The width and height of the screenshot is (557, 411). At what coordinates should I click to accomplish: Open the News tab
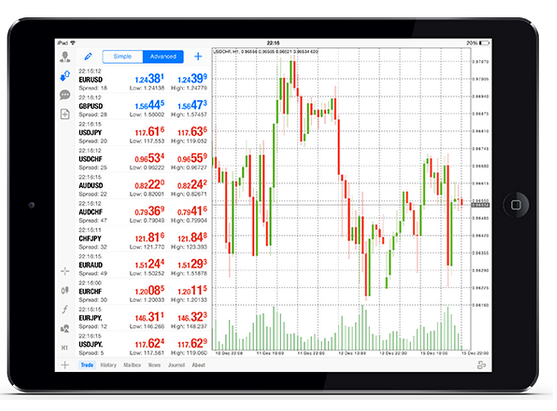(154, 365)
